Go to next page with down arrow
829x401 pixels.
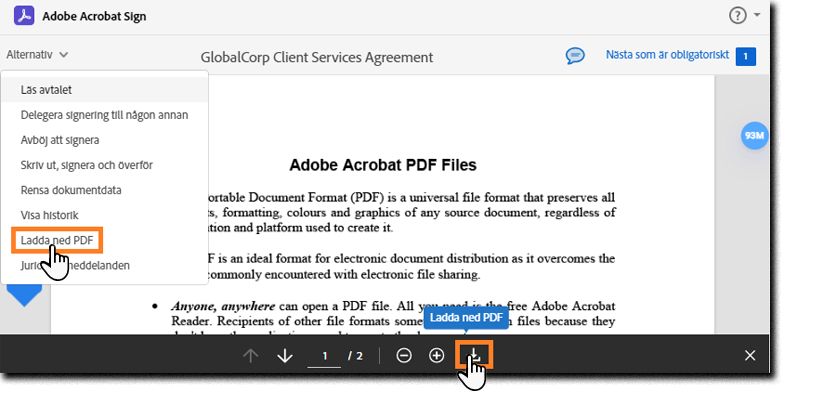[x=285, y=356]
